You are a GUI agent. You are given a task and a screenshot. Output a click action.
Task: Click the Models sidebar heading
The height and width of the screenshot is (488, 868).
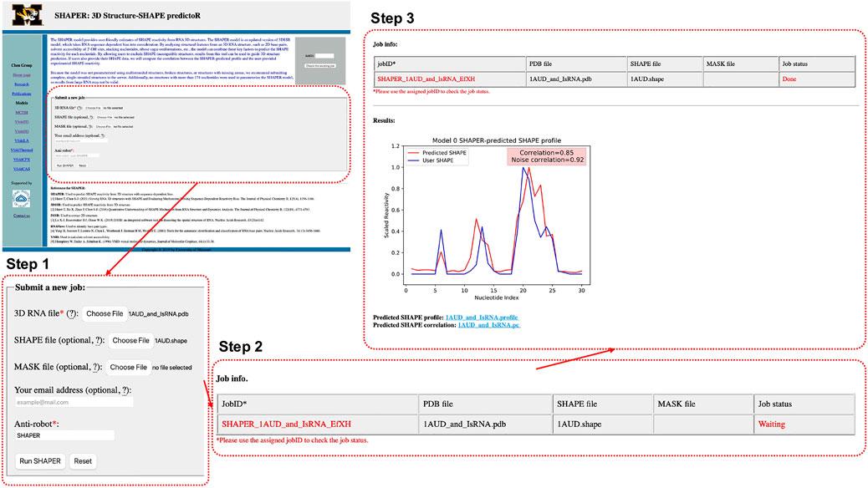click(x=22, y=103)
